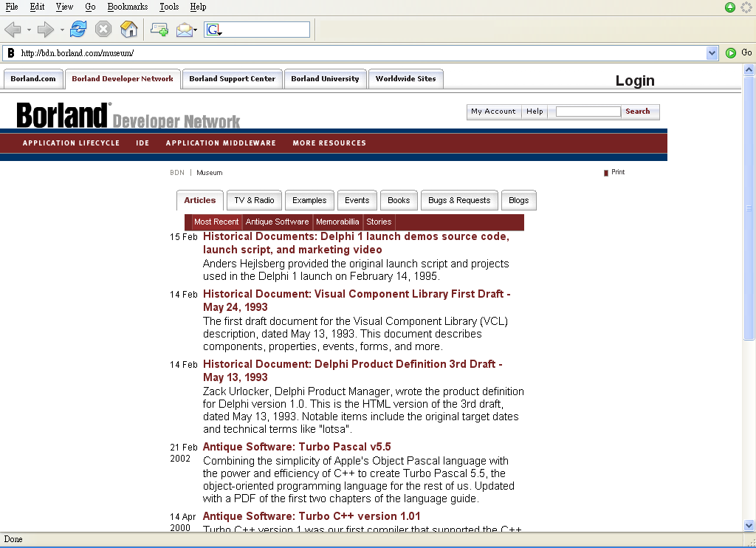Select the Bugs & Requests tab
Screen dimensions: 756x548
(x=458, y=200)
